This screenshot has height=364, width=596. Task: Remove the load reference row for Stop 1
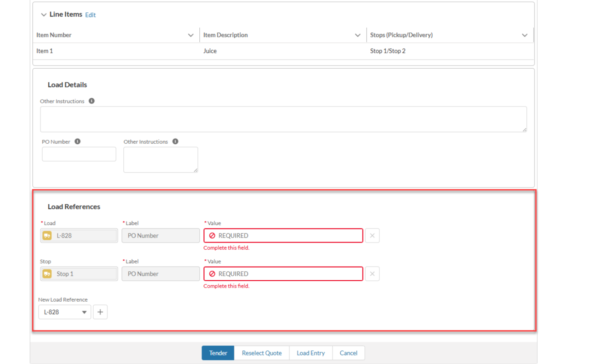pos(372,274)
